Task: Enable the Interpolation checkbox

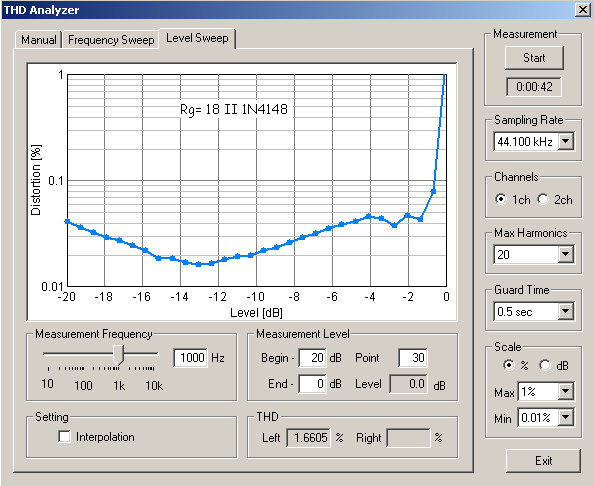Action: coord(64,436)
